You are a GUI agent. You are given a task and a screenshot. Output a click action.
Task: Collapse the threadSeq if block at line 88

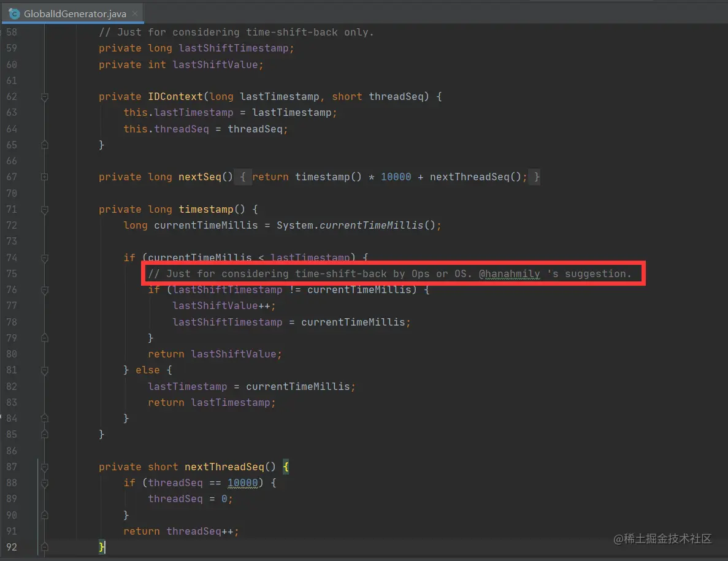[45, 483]
